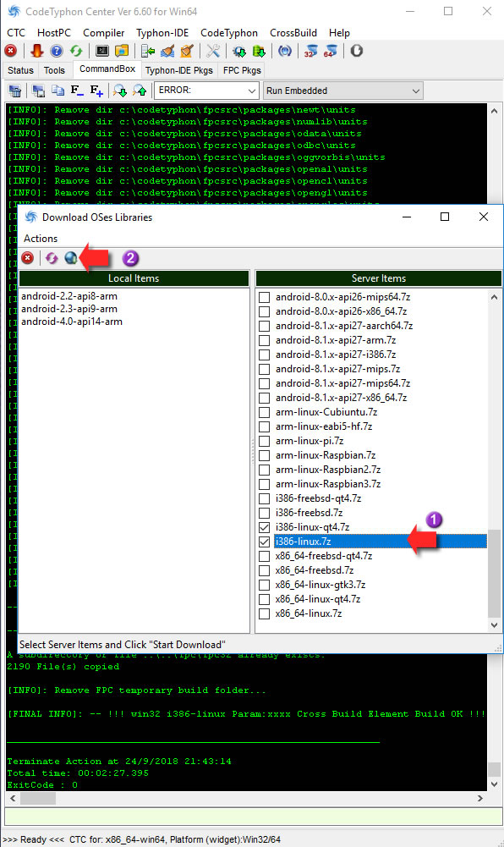Select the x86_64-freebsd-qt4.7z server item text

pyautogui.click(x=324, y=556)
